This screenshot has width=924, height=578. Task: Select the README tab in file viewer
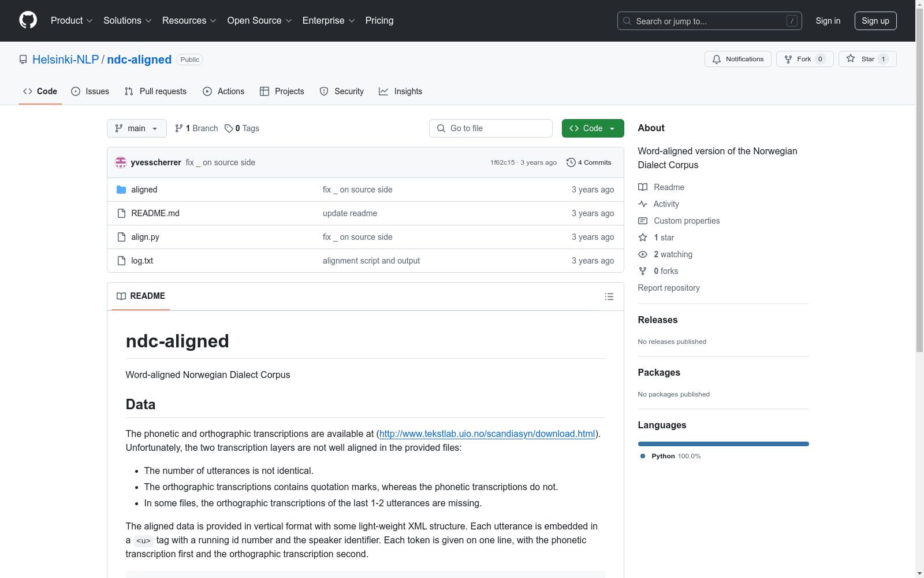pyautogui.click(x=141, y=296)
